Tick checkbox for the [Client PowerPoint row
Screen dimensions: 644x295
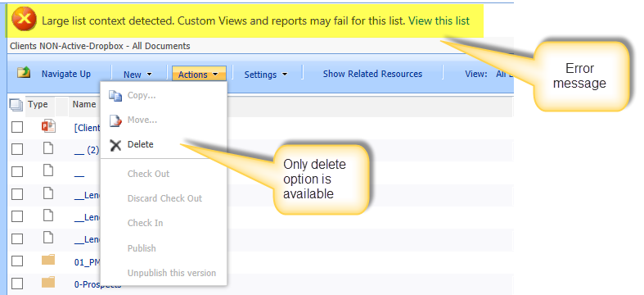pos(17,128)
